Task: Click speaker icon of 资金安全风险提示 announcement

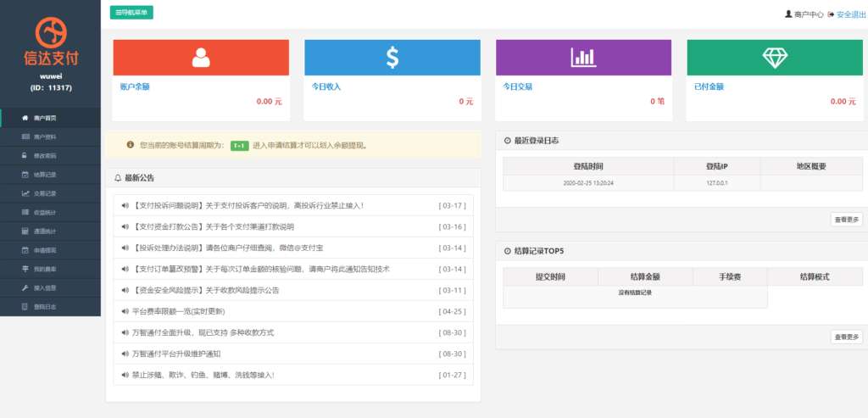Action: click(125, 290)
